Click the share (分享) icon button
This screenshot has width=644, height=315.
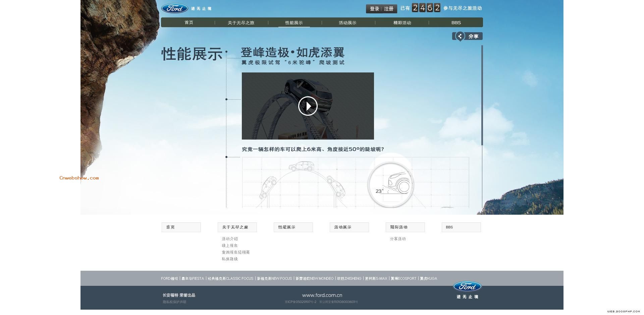(x=467, y=36)
